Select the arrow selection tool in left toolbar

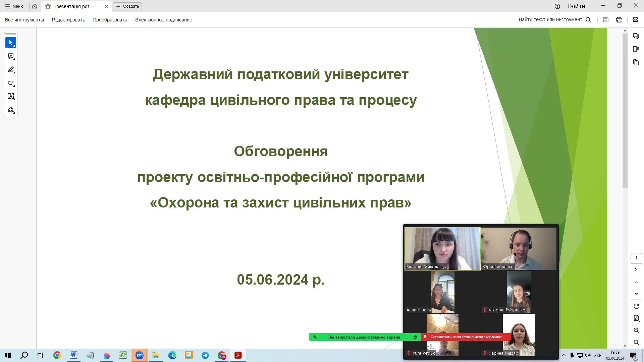[x=11, y=43]
